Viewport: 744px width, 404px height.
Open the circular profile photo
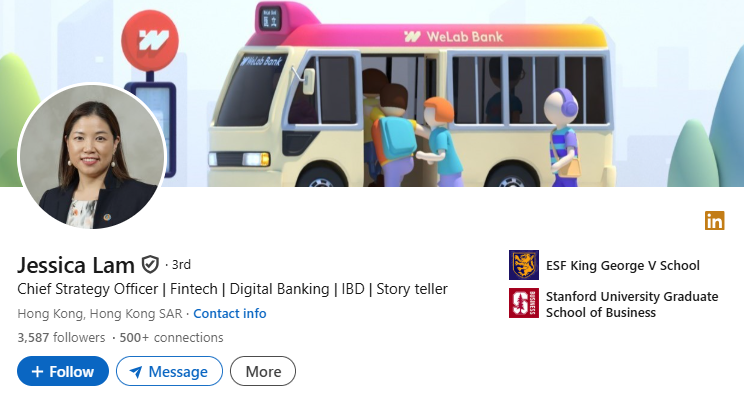click(92, 157)
